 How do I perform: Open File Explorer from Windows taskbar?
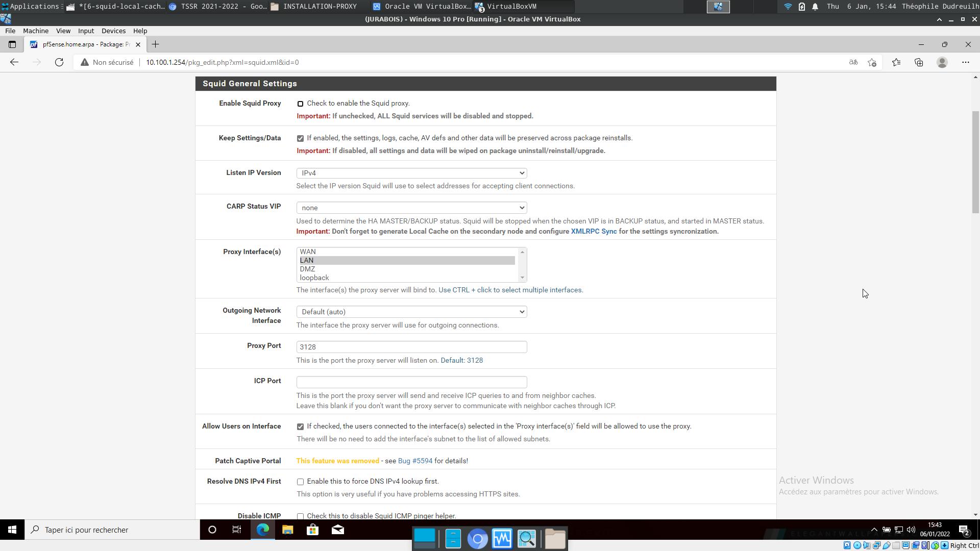[287, 530]
